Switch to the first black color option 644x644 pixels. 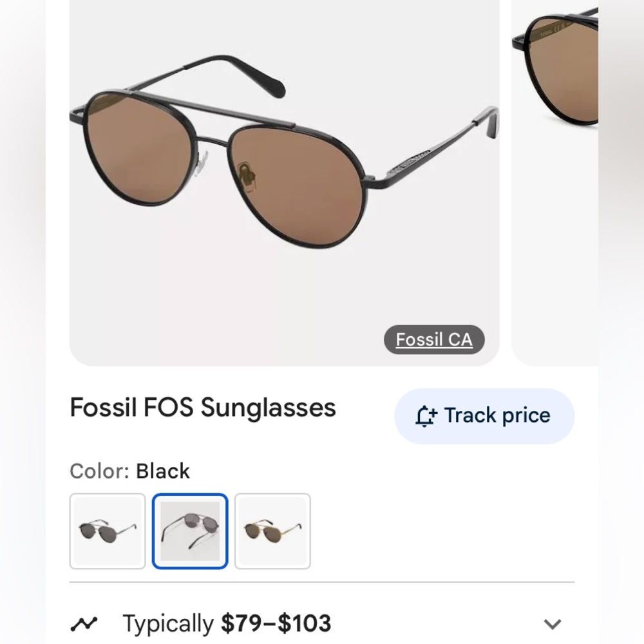coord(107,531)
